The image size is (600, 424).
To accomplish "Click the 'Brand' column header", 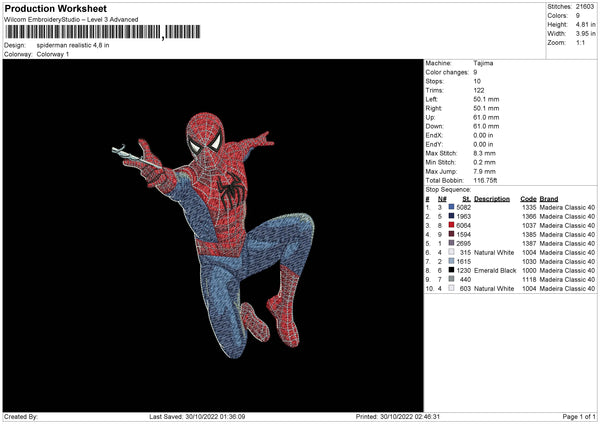I will 549,199.
